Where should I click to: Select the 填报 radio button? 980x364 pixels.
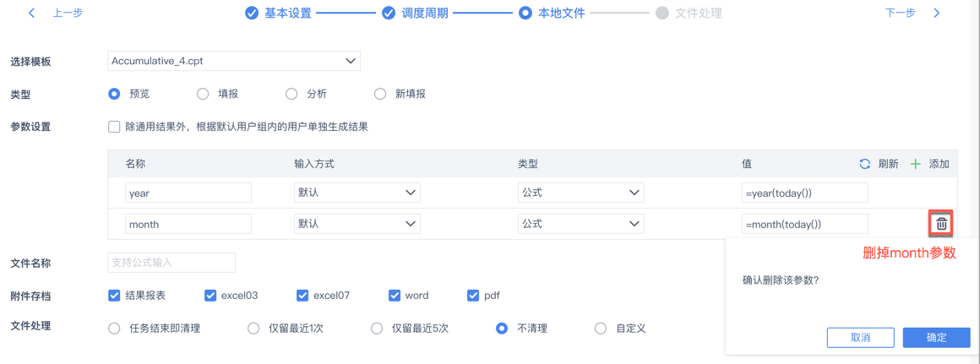click(203, 94)
